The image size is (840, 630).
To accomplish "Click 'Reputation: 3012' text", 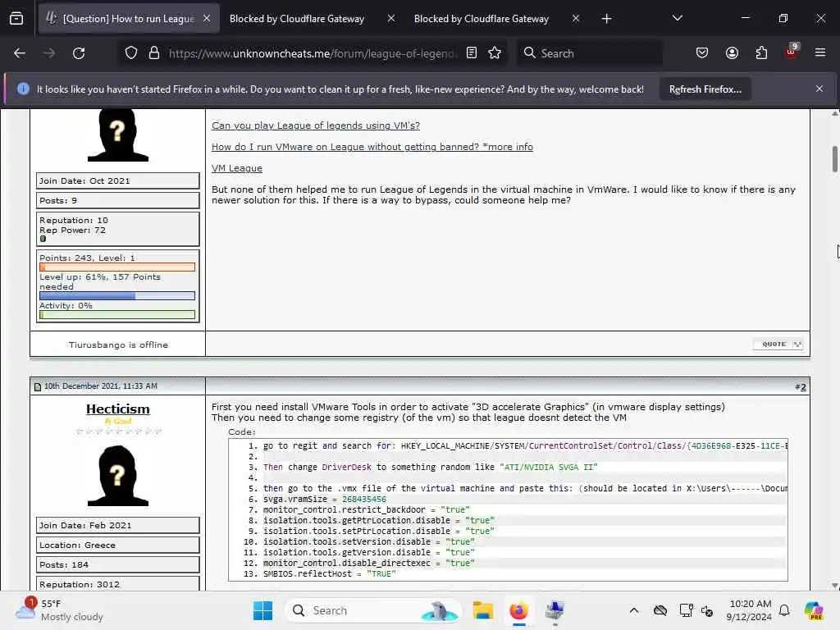I will [80, 584].
